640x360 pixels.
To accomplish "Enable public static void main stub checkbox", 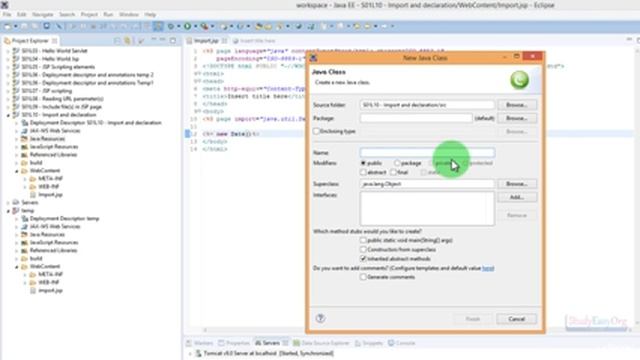I will coord(363,240).
